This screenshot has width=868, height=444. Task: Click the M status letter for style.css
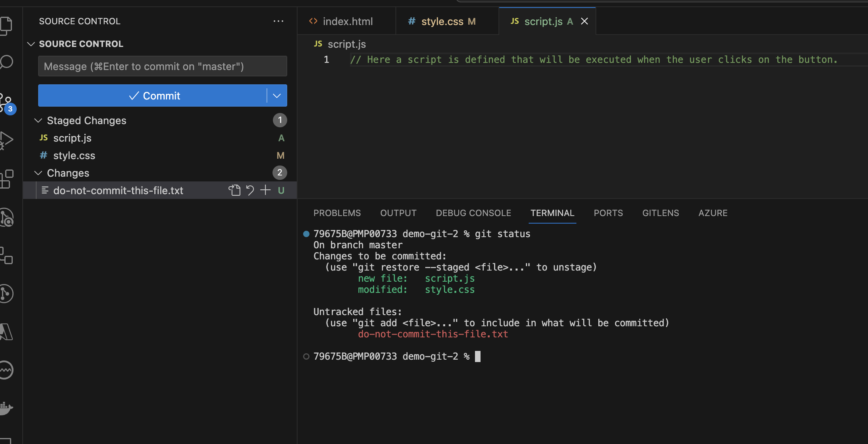tap(280, 155)
